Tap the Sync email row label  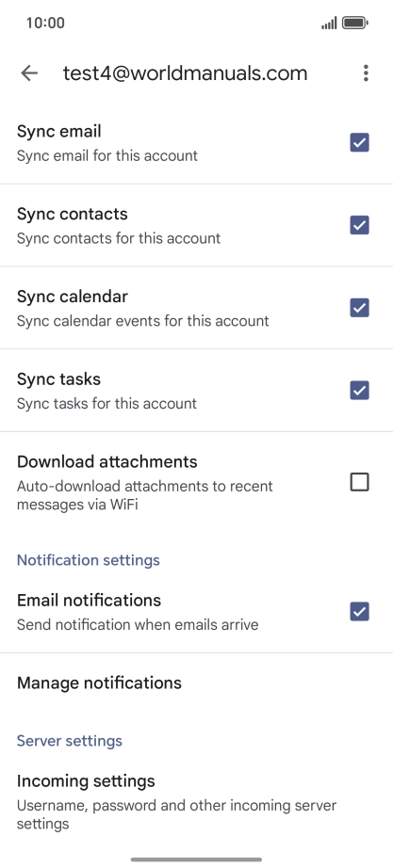tap(58, 132)
